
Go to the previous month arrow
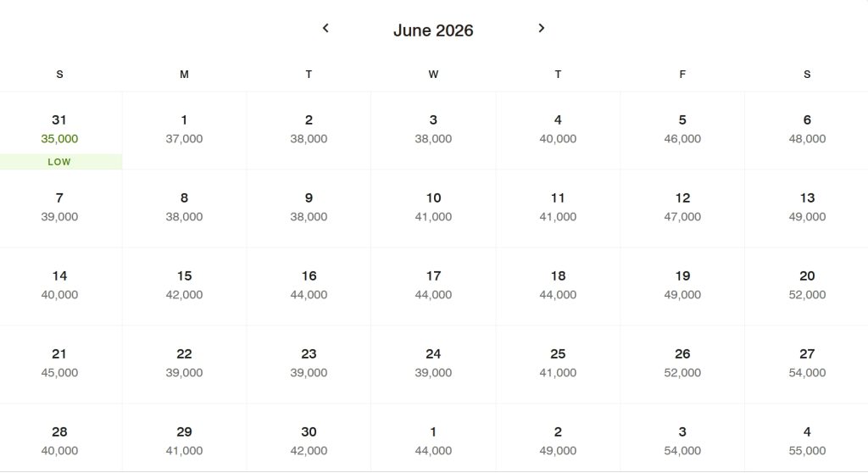tap(325, 28)
